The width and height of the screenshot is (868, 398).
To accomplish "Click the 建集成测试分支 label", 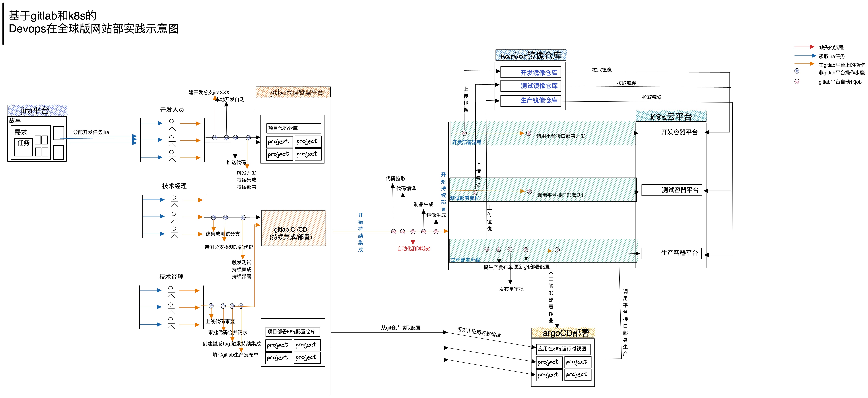I will pos(223,234).
